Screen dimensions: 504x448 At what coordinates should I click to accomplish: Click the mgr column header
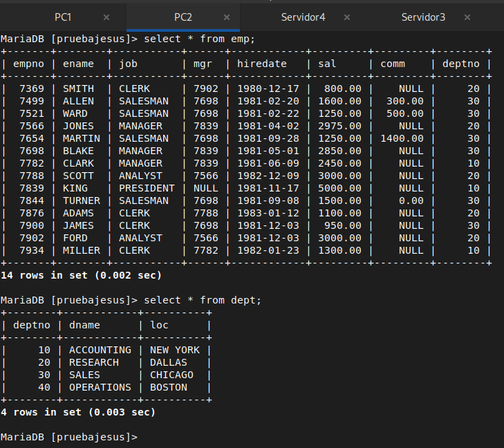click(x=203, y=64)
